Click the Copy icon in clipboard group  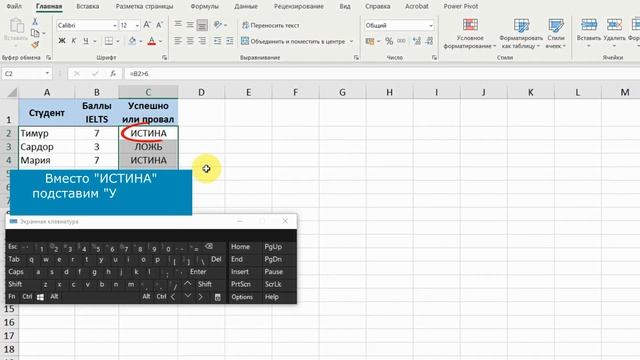click(x=35, y=33)
